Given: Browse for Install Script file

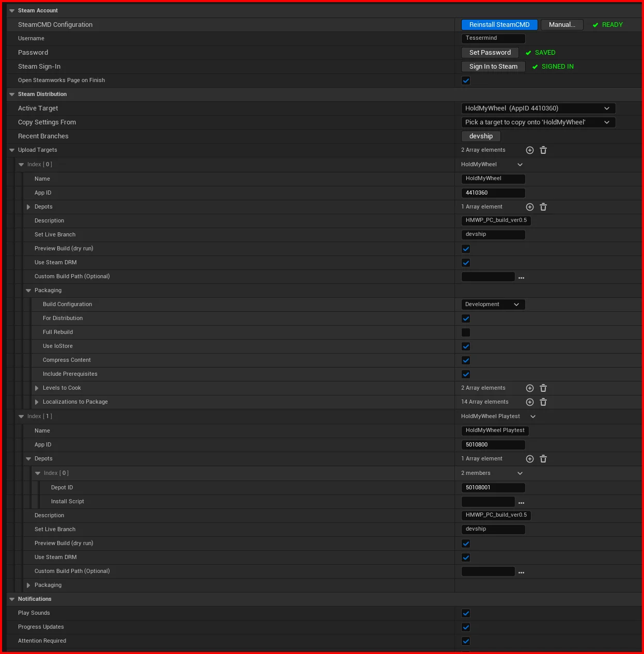Looking at the screenshot, I should tap(522, 503).
